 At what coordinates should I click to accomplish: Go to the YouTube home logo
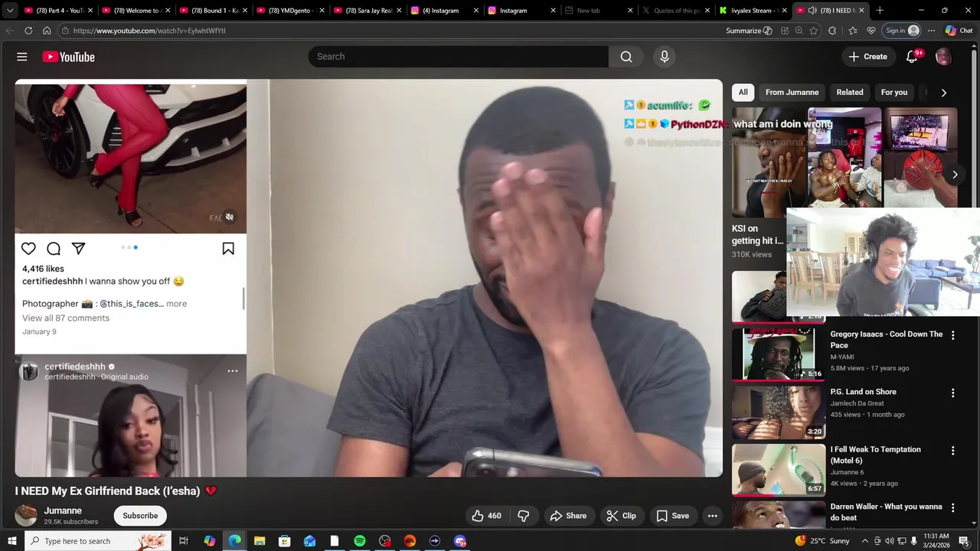[68, 57]
